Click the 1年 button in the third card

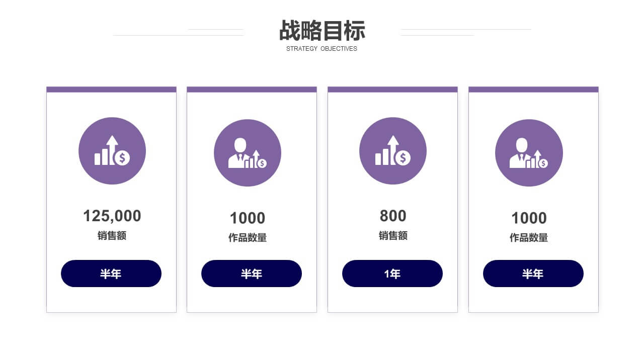(x=392, y=274)
